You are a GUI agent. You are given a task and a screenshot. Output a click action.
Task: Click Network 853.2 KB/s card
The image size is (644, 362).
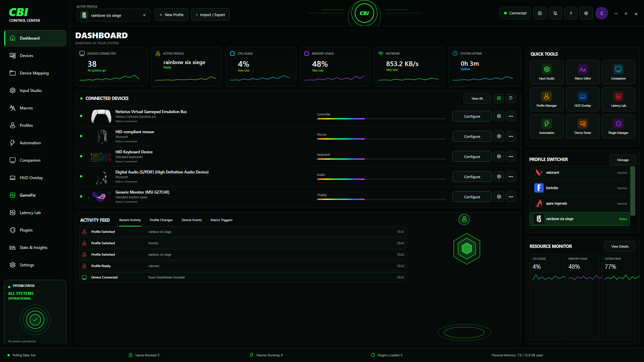click(409, 67)
